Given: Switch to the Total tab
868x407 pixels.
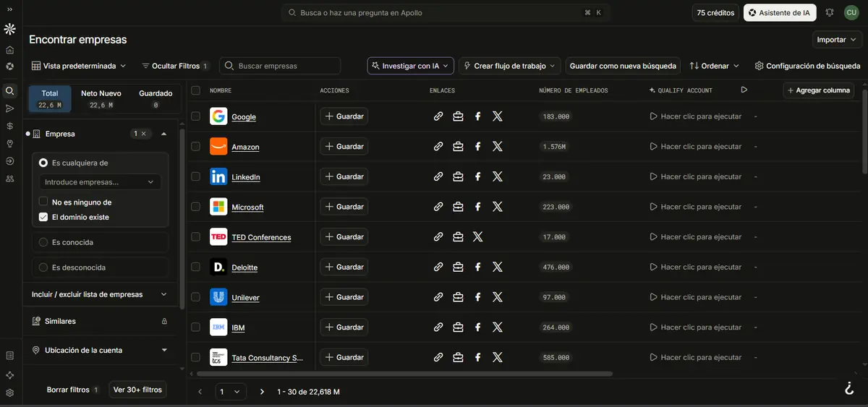Looking at the screenshot, I should coord(50,98).
